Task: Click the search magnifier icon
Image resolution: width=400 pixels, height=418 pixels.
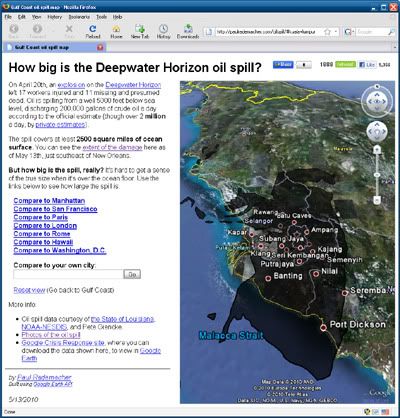Action: pos(391,32)
